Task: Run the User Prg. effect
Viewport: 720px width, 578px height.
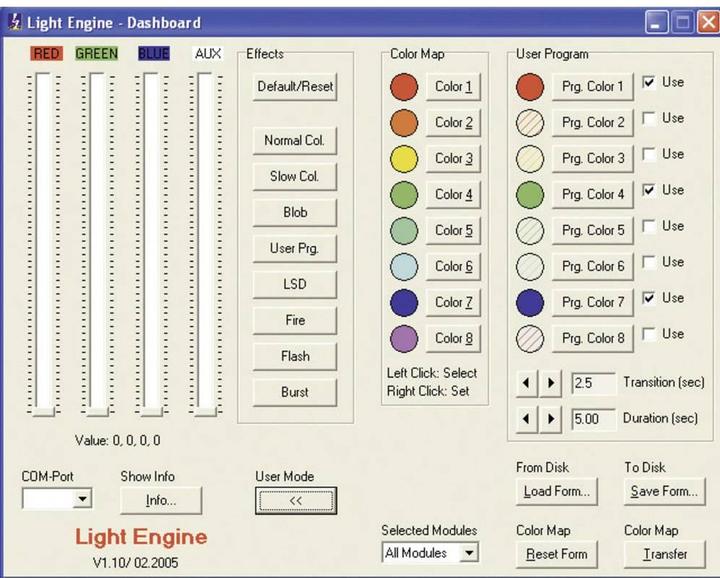Action: coord(295,248)
